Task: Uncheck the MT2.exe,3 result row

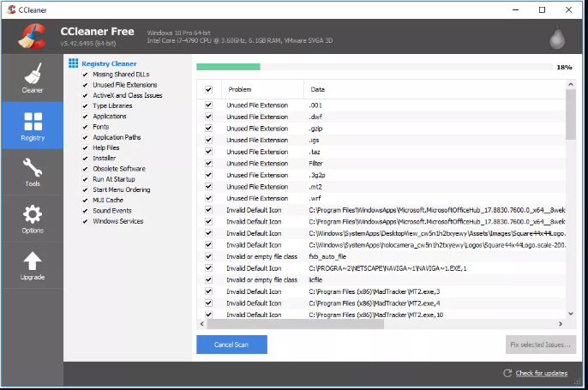Action: 208,291
